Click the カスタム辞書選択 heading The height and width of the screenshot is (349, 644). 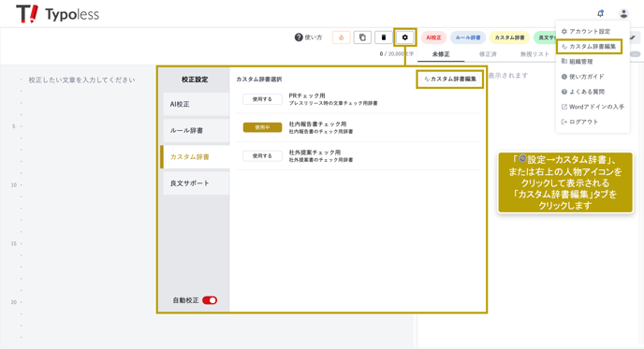click(258, 80)
